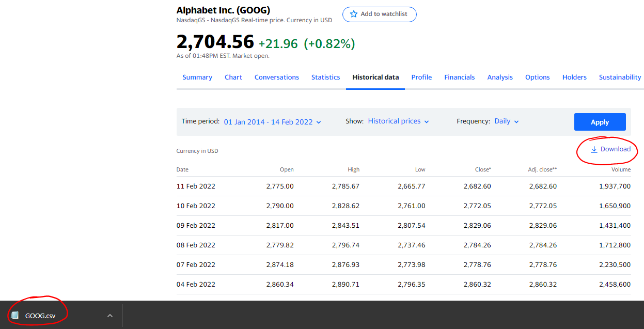Screen dimensions: 644x329
Task: Click the Low column header
Action: 420,169
